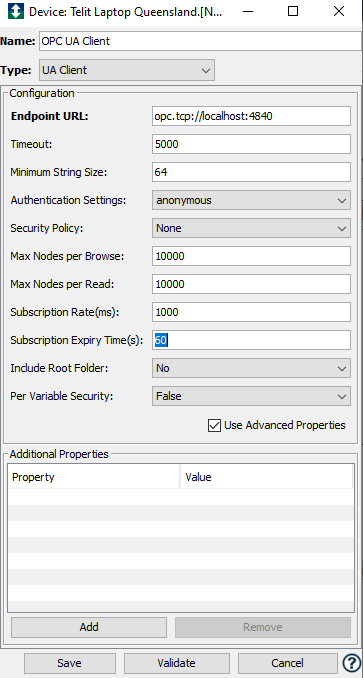Open Per Variable Security dropdown

[x=251, y=396]
